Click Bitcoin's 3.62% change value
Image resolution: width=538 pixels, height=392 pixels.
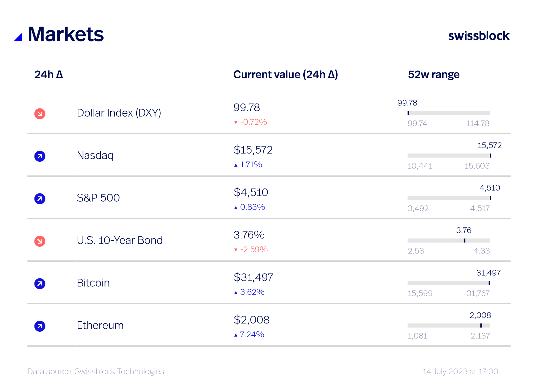(252, 292)
